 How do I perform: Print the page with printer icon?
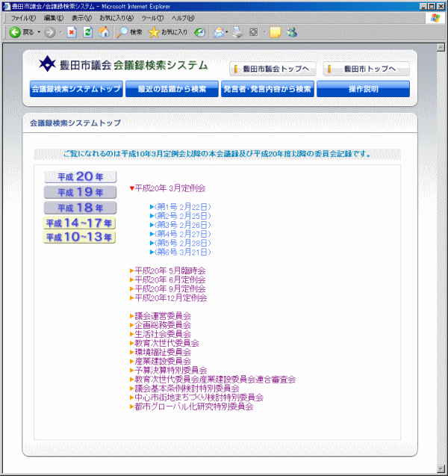(x=237, y=32)
